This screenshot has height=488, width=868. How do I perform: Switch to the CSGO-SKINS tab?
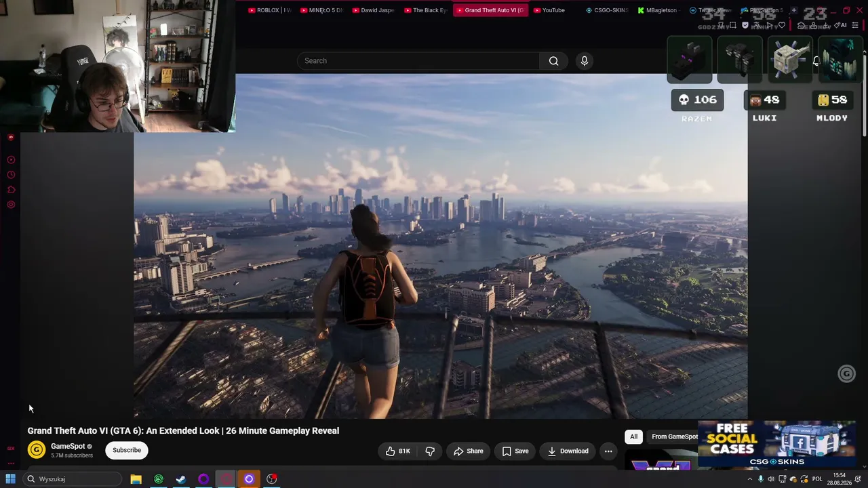pos(608,10)
